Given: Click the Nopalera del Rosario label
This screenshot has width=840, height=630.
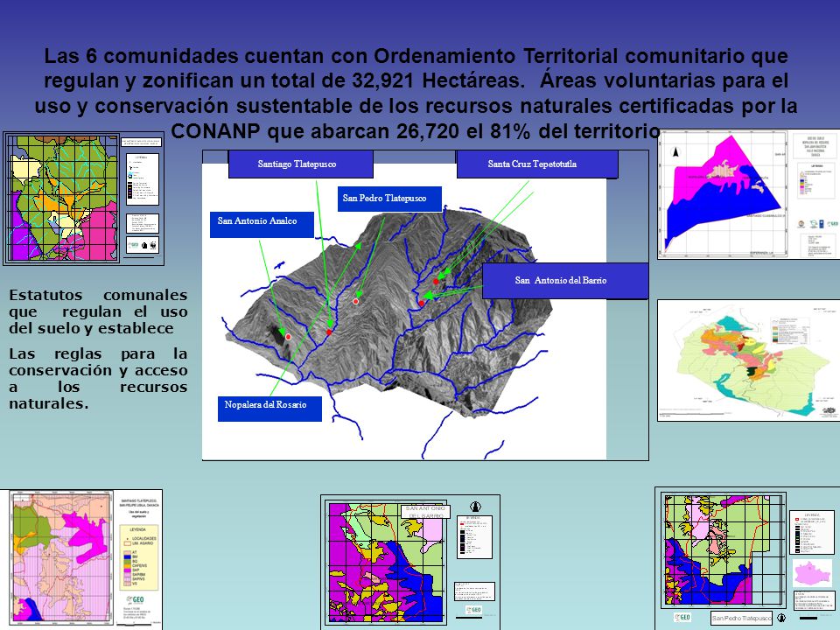Looking at the screenshot, I should click(x=269, y=409).
